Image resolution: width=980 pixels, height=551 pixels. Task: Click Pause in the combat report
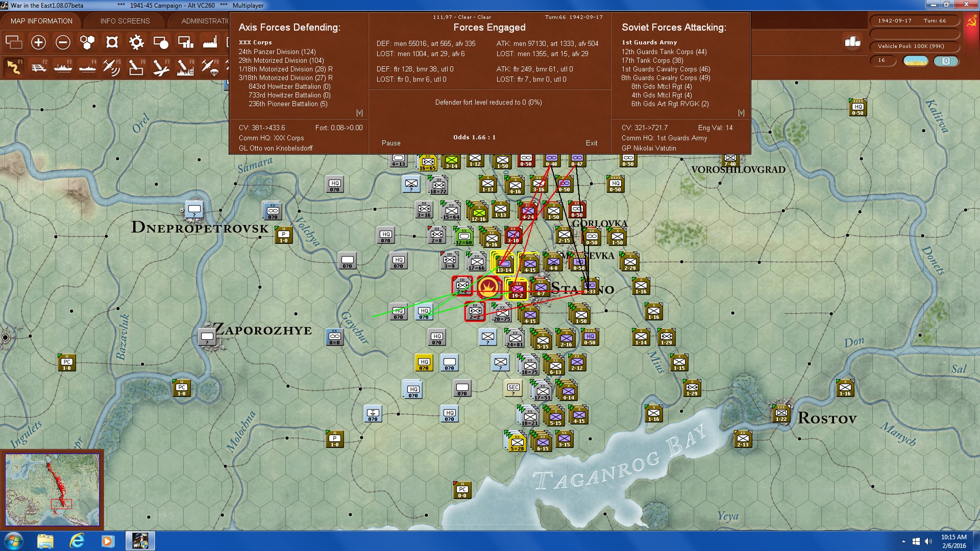(x=391, y=143)
